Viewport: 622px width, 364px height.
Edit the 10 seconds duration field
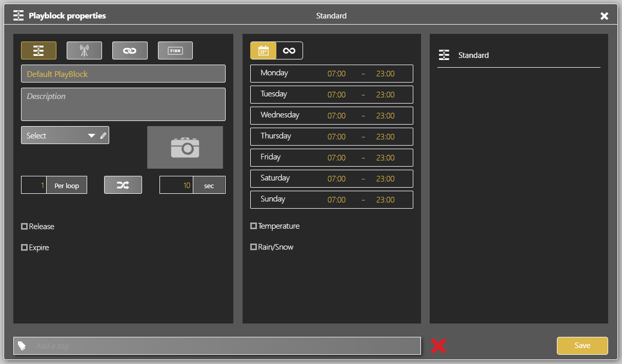point(176,185)
